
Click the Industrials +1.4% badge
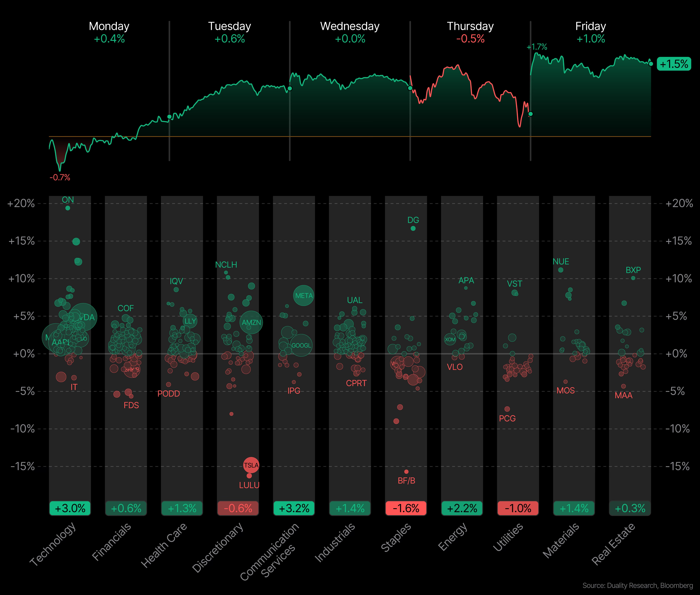coord(350,508)
